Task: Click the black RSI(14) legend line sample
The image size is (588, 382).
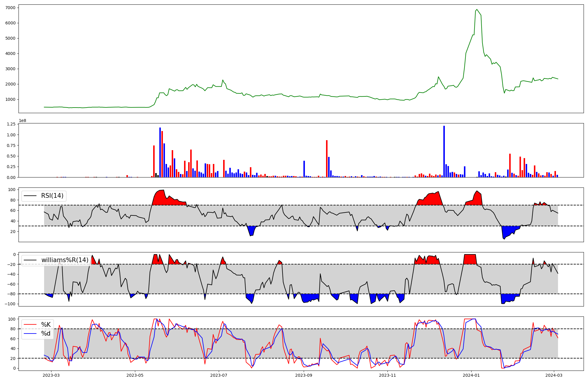Action: click(30, 196)
